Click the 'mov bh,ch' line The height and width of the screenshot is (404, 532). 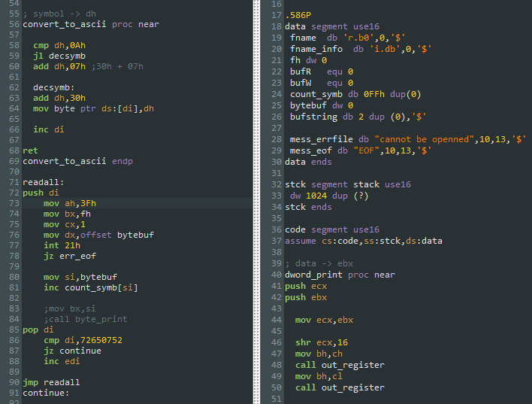click(x=319, y=354)
